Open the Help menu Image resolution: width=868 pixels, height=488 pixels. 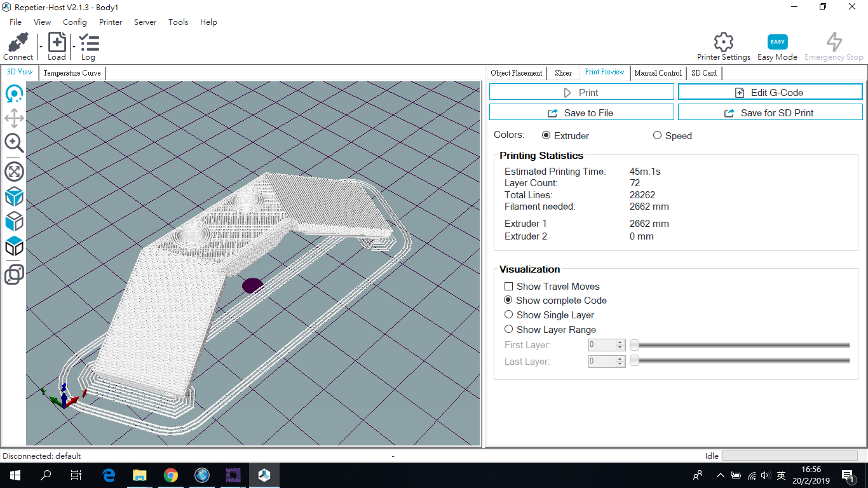coord(209,22)
